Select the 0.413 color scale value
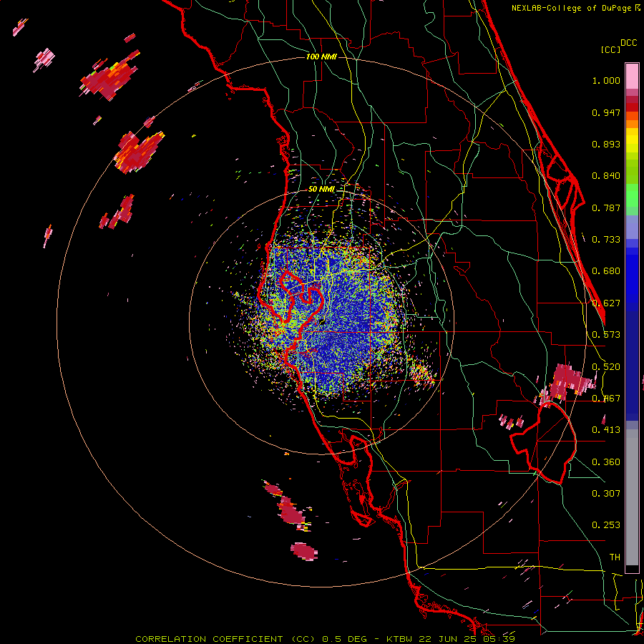The width and height of the screenshot is (644, 644). point(606,430)
